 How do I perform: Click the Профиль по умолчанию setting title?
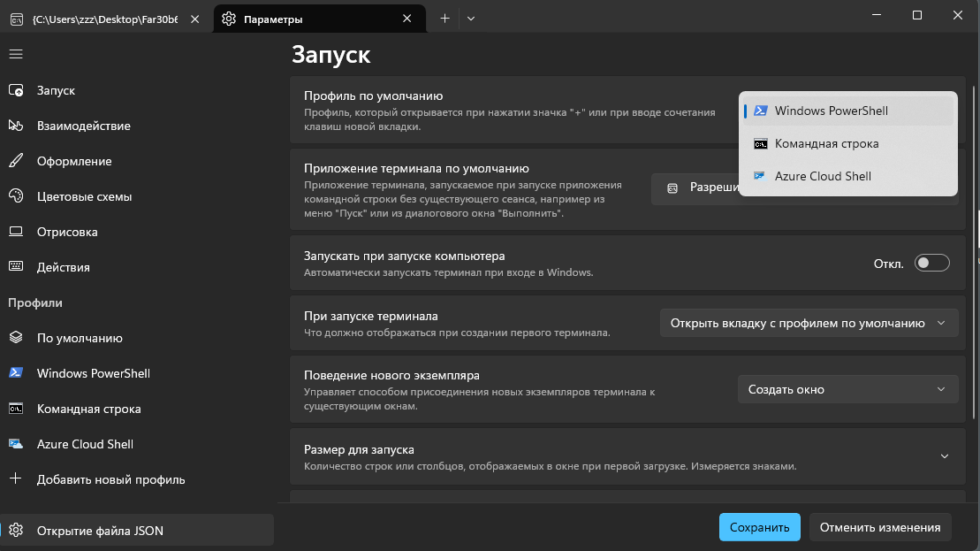click(x=373, y=96)
